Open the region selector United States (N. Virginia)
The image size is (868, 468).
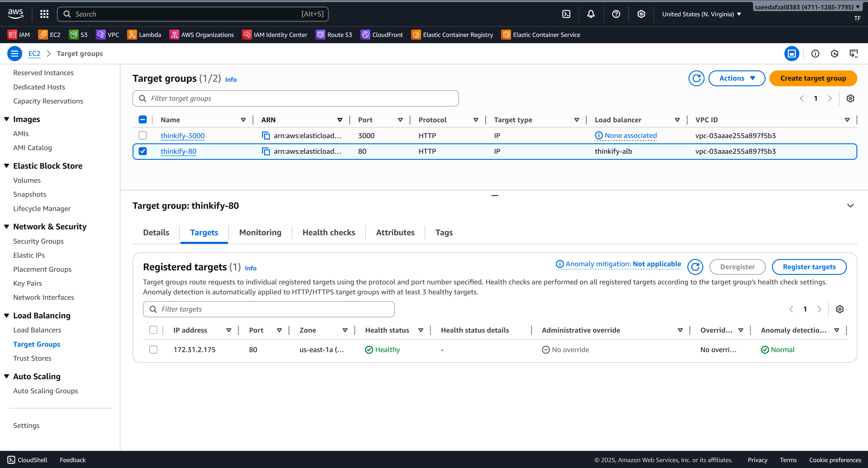[x=701, y=14]
